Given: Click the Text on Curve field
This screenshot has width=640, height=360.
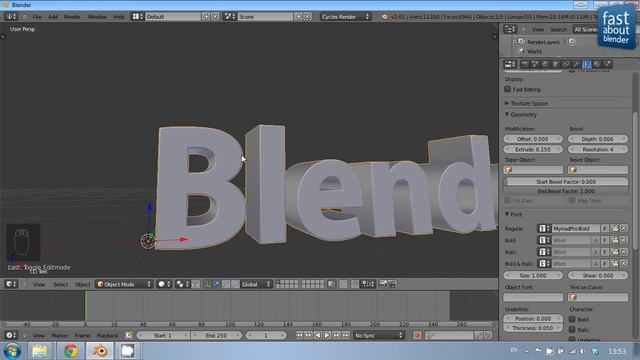Looking at the screenshot, I should pos(598,297).
